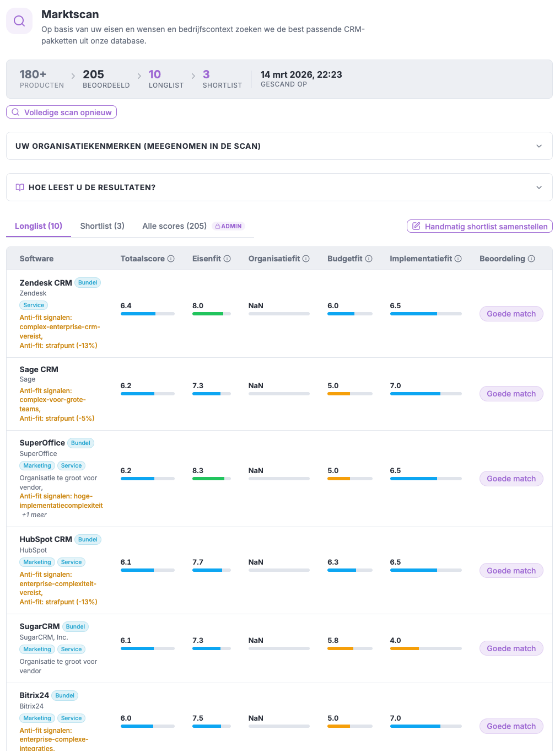Click info icon next to Eisenfit
Viewport: 560px width, 751px height.
(227, 259)
